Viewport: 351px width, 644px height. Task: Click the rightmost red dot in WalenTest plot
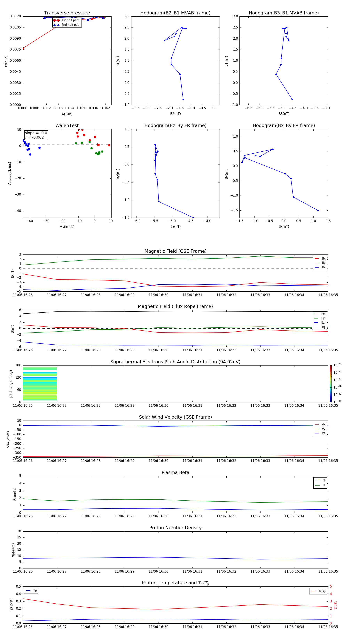click(109, 145)
